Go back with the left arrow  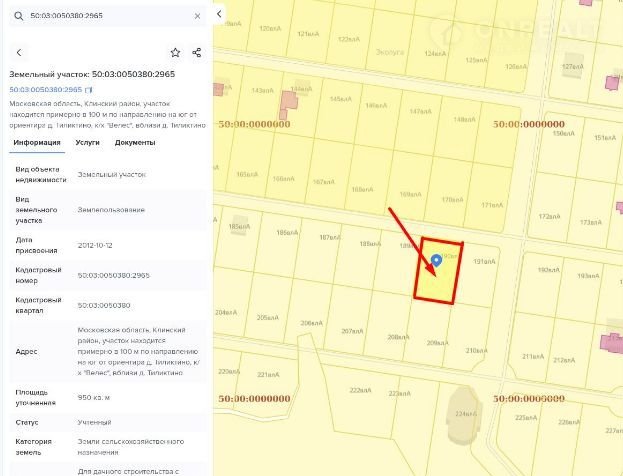pyautogui.click(x=20, y=52)
